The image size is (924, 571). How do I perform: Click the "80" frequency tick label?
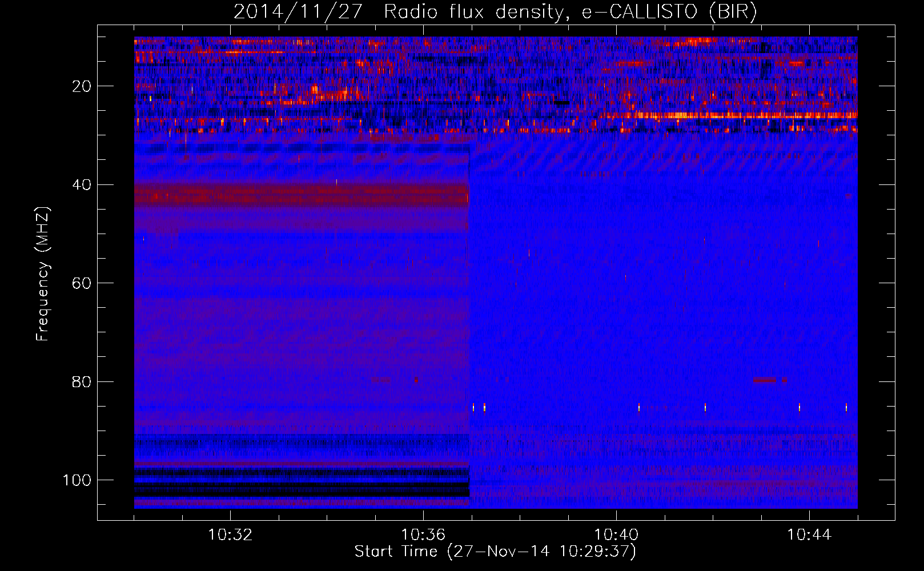[82, 381]
